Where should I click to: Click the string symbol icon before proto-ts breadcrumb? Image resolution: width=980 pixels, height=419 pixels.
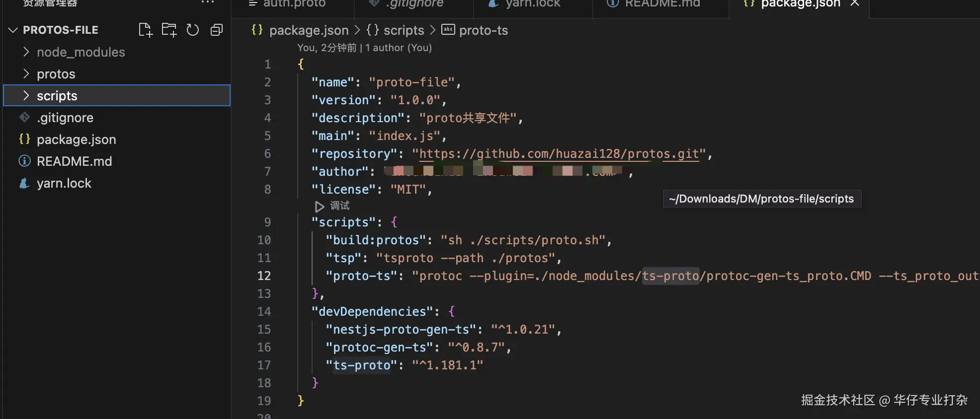tap(448, 30)
